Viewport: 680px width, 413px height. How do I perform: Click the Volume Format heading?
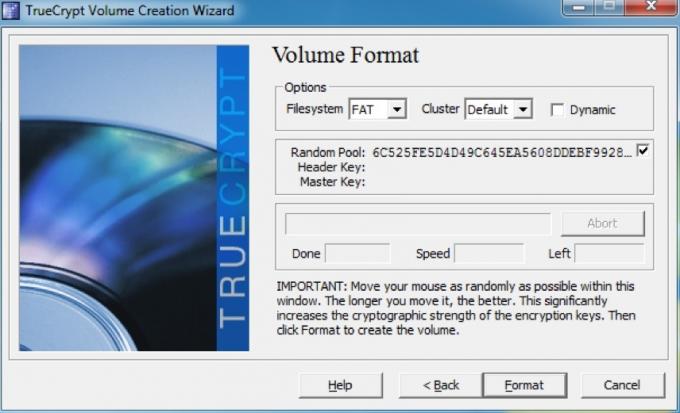click(346, 55)
